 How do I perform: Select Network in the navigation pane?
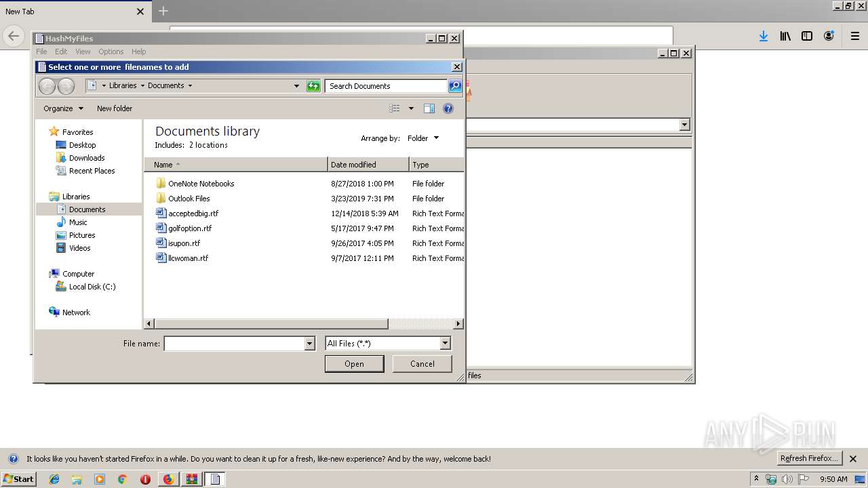pos(76,312)
